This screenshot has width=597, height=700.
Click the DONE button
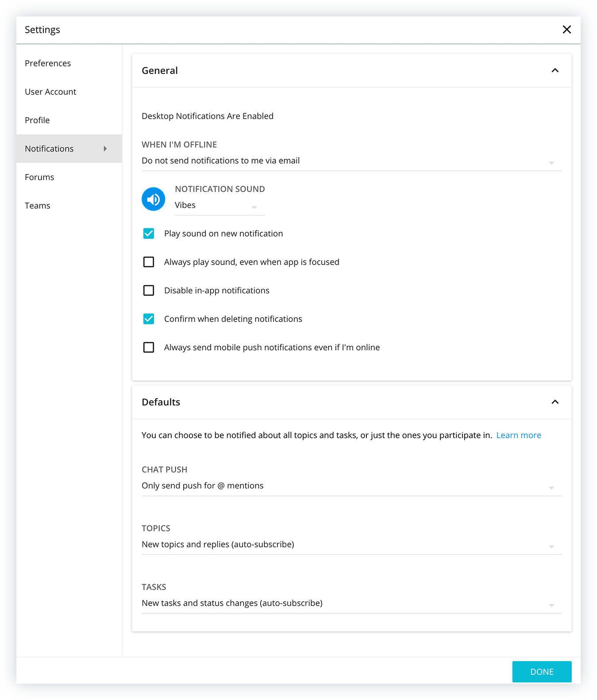542,672
